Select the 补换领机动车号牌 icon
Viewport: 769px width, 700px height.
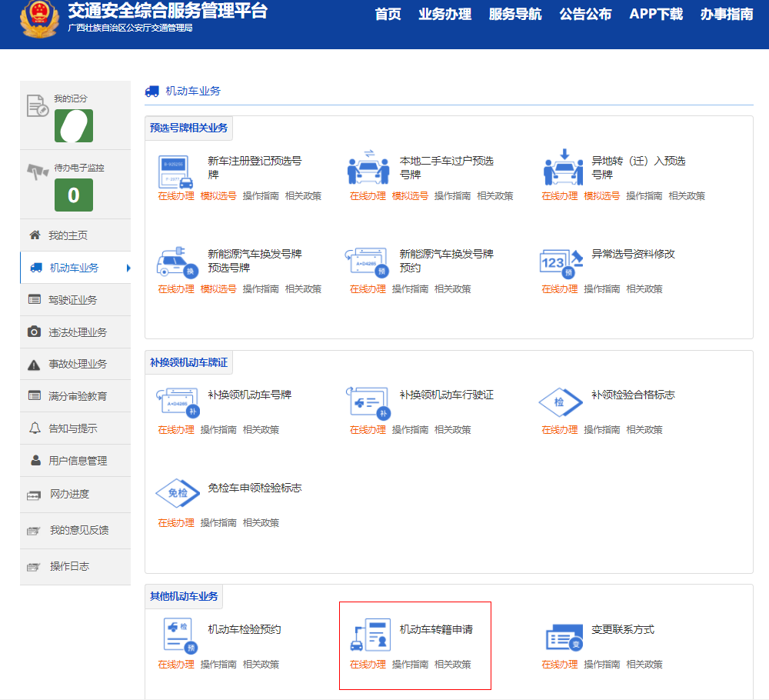tap(177, 404)
